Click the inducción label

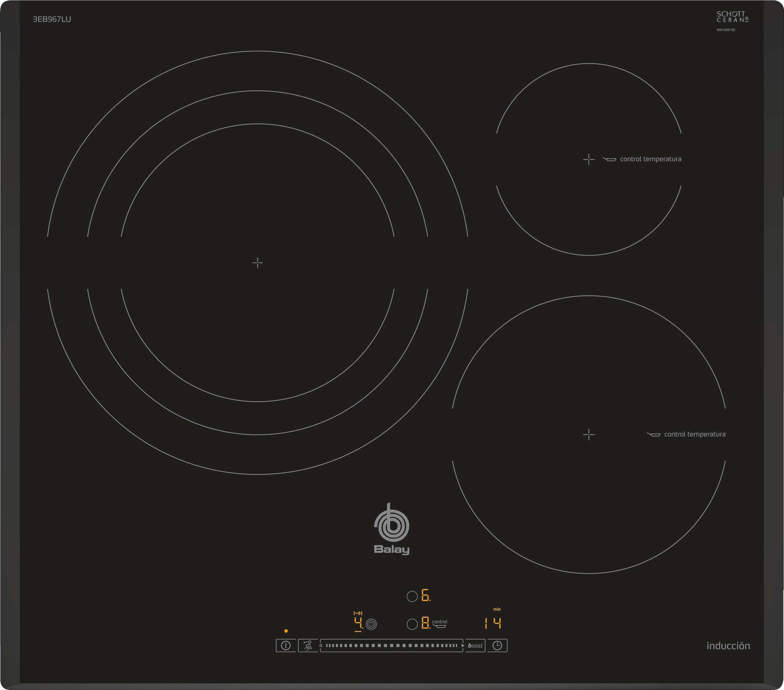point(728,646)
